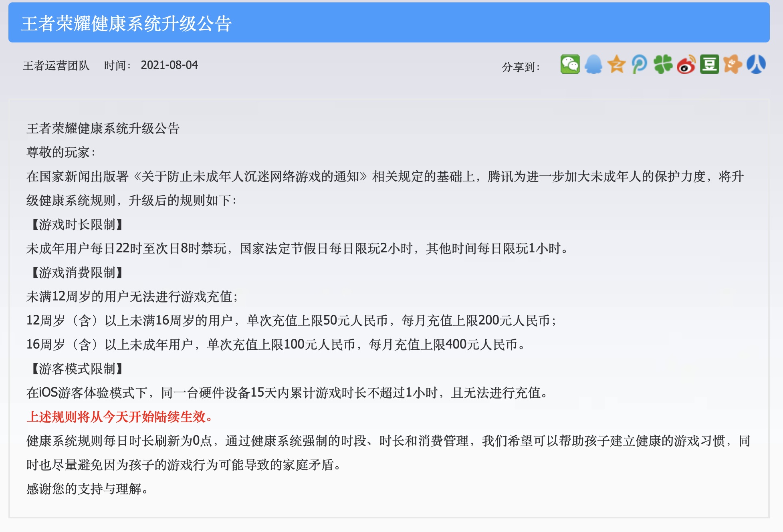
Task: Click the Douban share icon
Action: click(709, 64)
